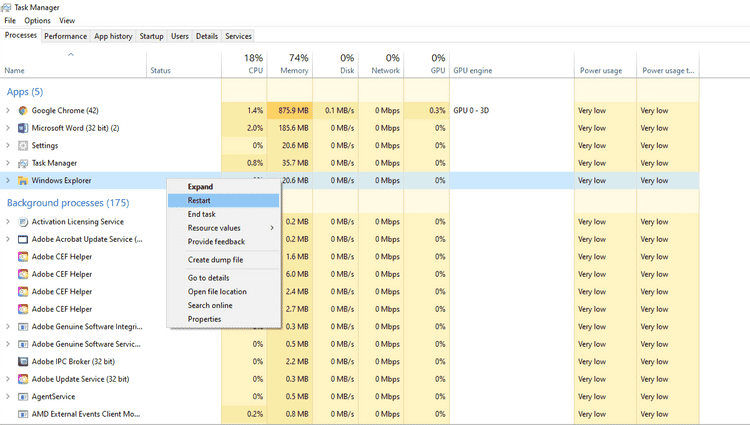
Task: Sort by the CPU column header
Action: [x=244, y=65]
